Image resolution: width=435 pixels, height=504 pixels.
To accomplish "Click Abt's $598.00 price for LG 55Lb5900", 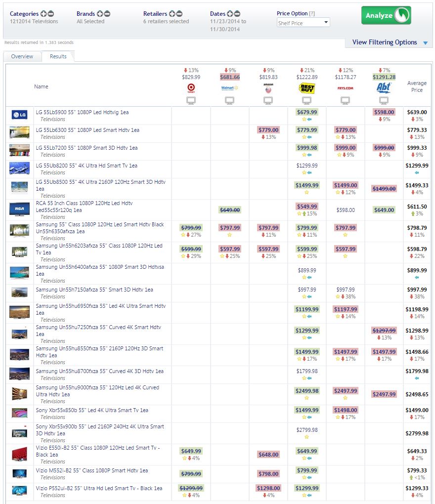I will click(384, 112).
